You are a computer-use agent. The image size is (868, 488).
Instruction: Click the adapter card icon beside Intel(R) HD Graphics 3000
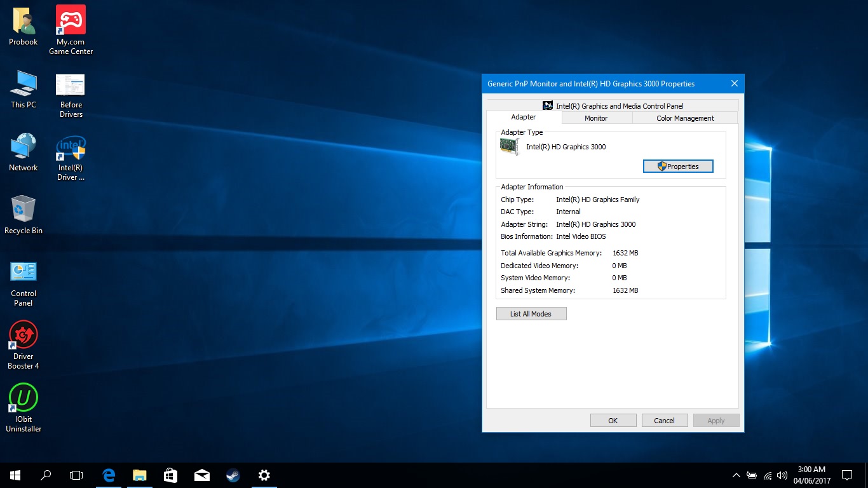pos(510,147)
